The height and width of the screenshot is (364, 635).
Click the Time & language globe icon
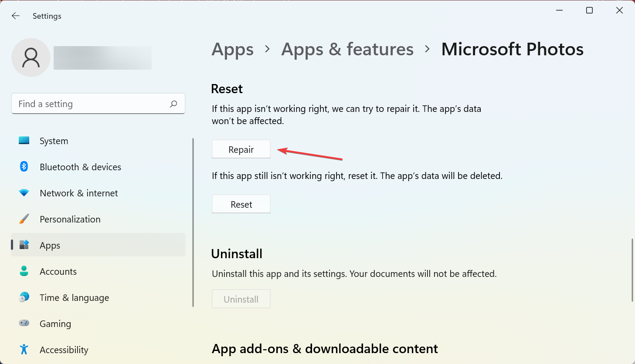tap(24, 297)
